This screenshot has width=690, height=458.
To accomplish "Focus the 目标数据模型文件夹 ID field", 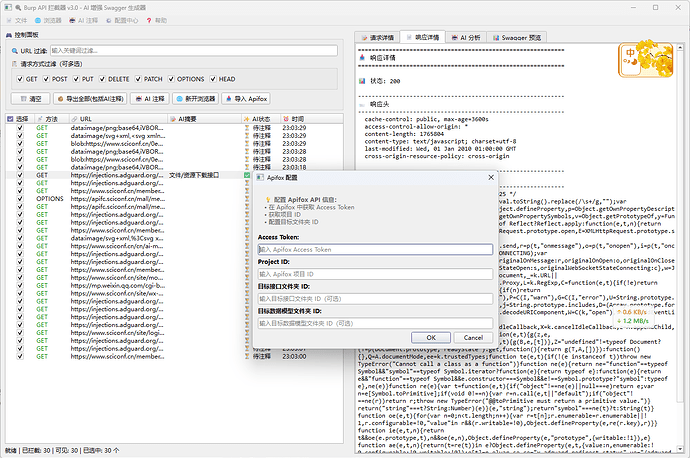I will point(375,323).
